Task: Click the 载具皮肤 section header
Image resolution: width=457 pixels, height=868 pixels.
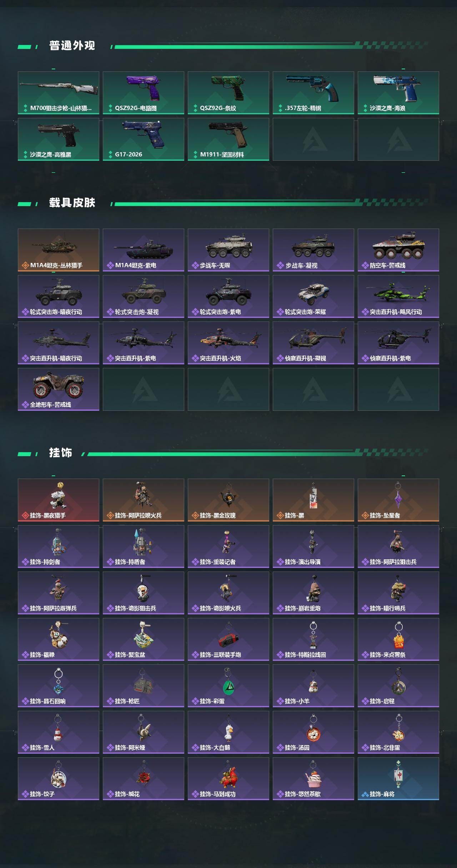Action: 72,203
